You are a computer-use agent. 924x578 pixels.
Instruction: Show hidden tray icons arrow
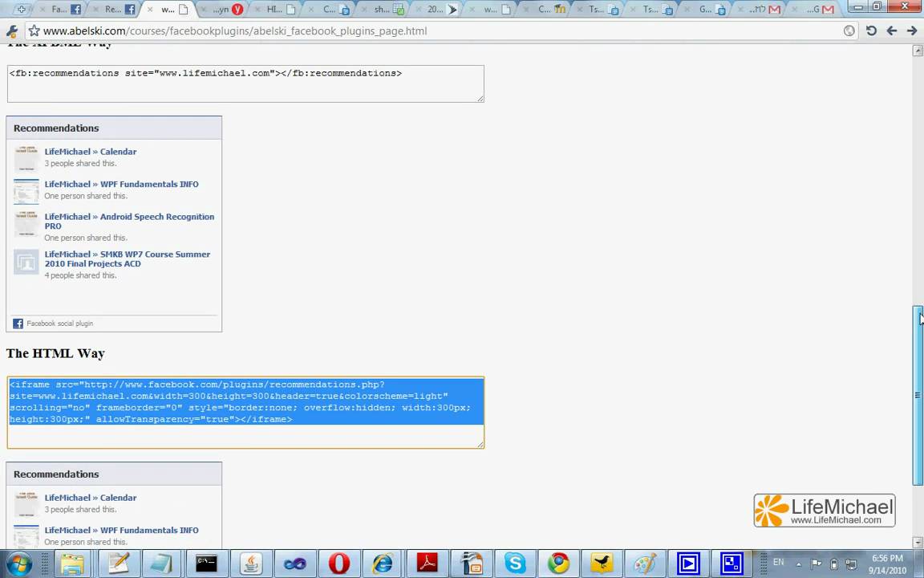(799, 564)
